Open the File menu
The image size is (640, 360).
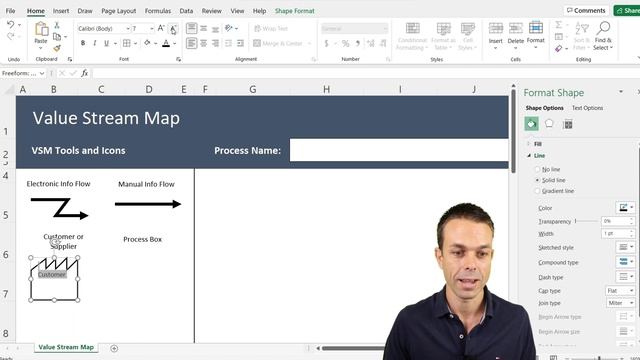point(10,11)
